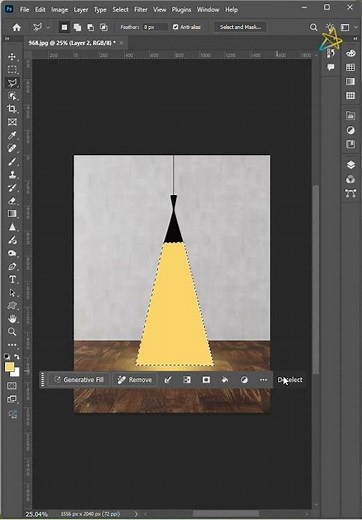
Task: Select the Eraser tool
Action: coord(12,201)
